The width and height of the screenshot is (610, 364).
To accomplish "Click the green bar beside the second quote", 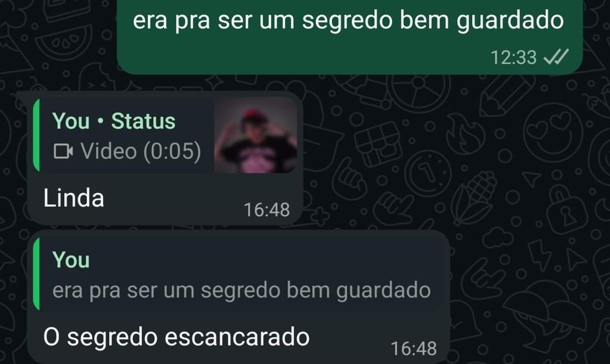I will (x=36, y=274).
